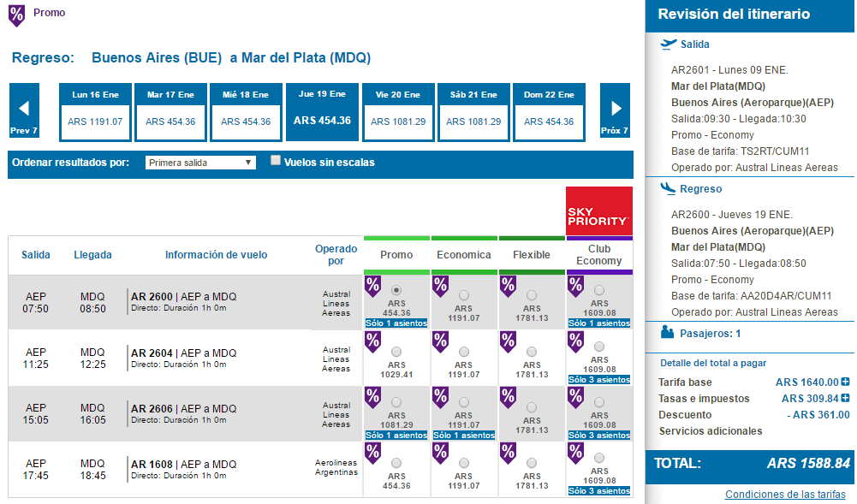
Task: Click promo badge for AR 2606 Flexible fare
Action: tap(509, 398)
